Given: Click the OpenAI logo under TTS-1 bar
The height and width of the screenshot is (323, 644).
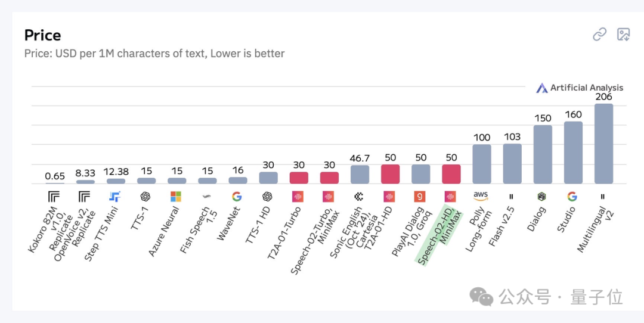Looking at the screenshot, I should click(145, 197).
